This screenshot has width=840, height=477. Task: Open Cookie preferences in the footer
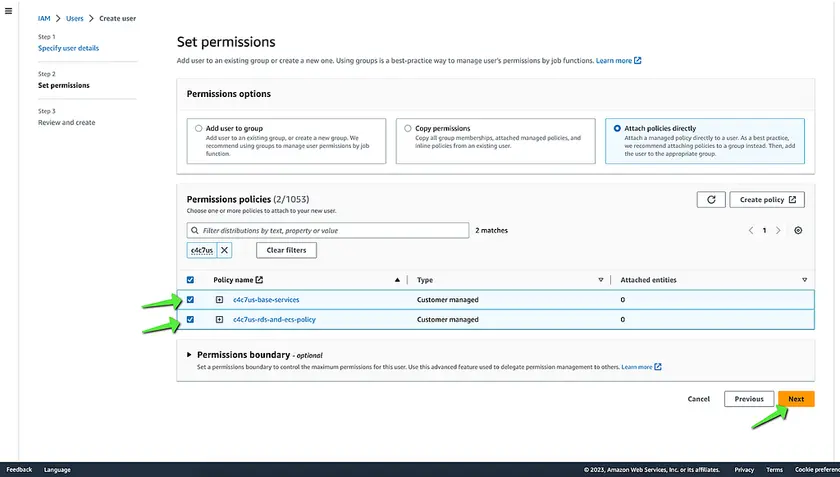tap(817, 469)
